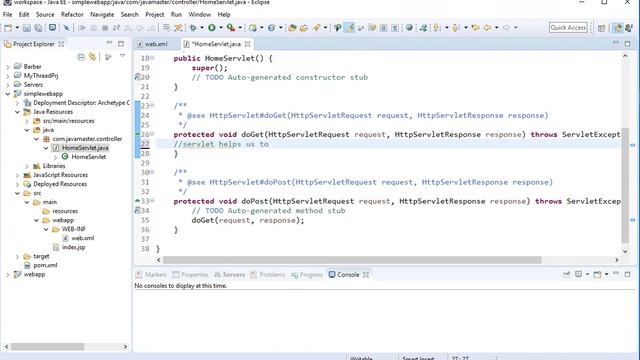640x360 pixels.
Task: Open the Run dropdown arrow
Action: 221,28
